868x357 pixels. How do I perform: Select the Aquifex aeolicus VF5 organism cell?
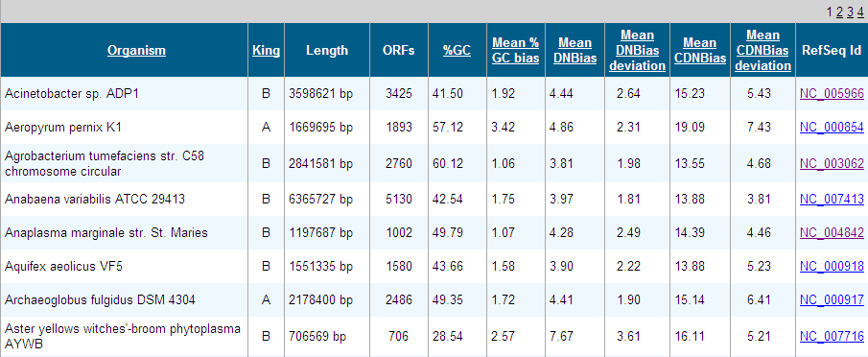pyautogui.click(x=125, y=266)
